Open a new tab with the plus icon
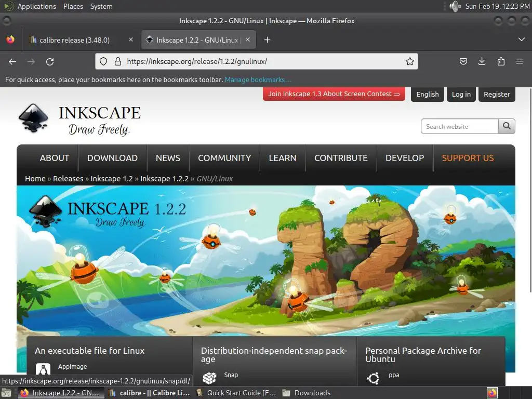532x399 pixels. coord(268,40)
